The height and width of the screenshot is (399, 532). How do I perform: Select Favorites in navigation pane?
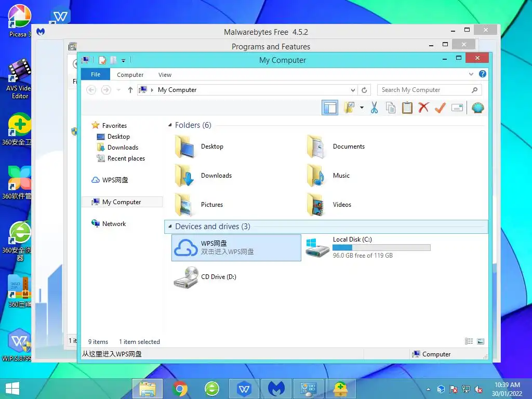[114, 126]
